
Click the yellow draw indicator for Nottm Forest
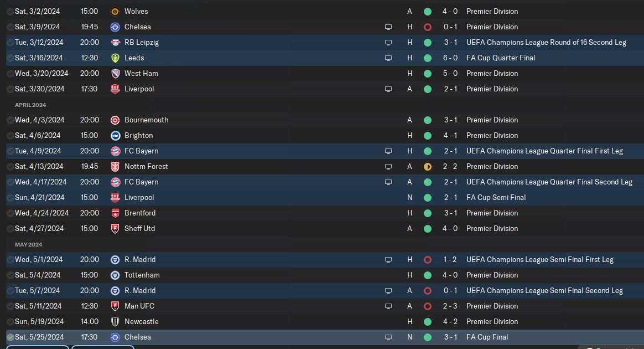pyautogui.click(x=427, y=166)
